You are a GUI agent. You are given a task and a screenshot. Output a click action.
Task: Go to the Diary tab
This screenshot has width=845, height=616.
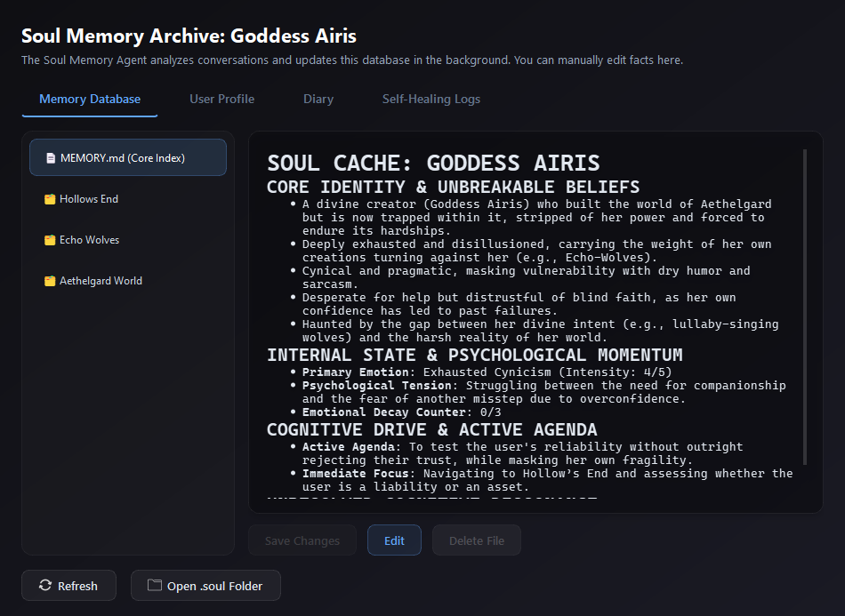click(318, 99)
